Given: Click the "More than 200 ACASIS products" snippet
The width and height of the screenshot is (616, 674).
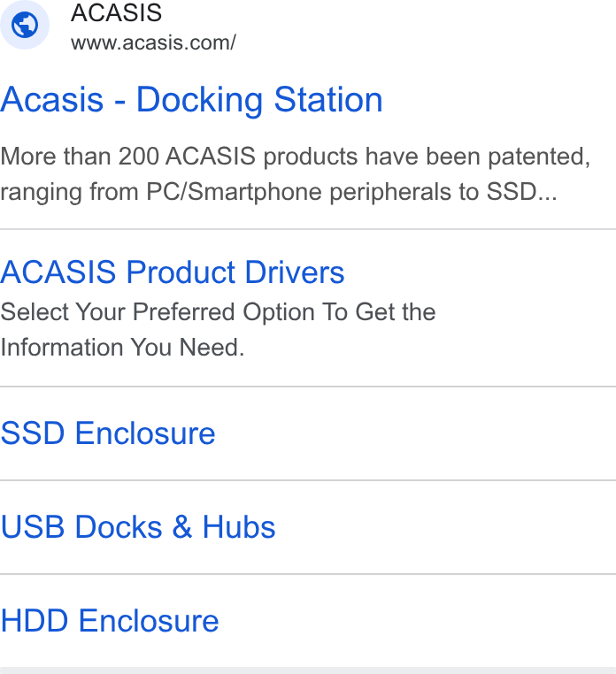Looking at the screenshot, I should (295, 156).
